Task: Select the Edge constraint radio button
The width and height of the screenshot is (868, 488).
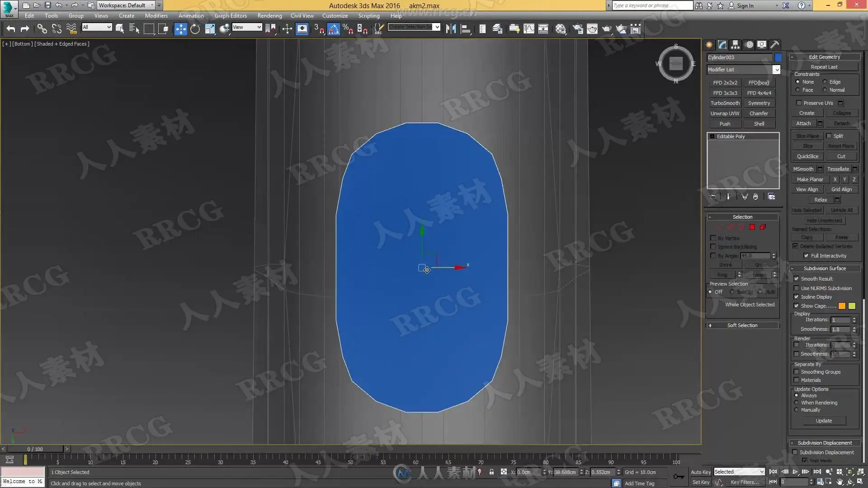Action: (x=825, y=82)
